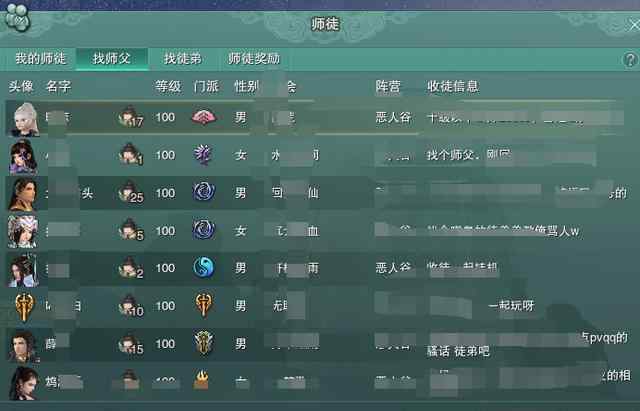Click the green orb cluster icon in the top-left corner
The width and height of the screenshot is (640, 411).
(x=17, y=18)
